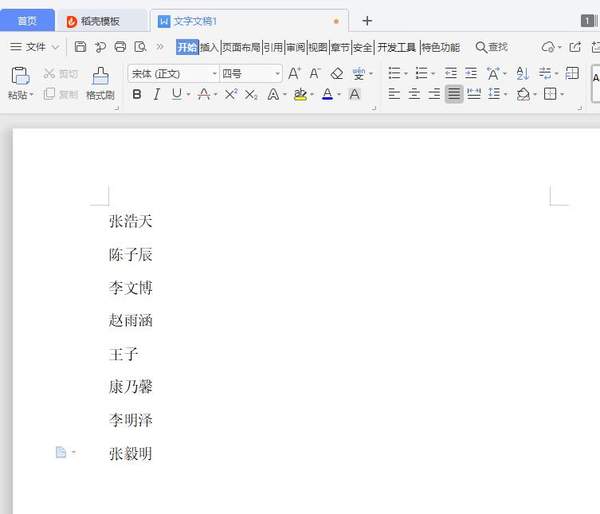Click show/hide paragraph marks icon
This screenshot has height=514, width=600.
(545, 73)
